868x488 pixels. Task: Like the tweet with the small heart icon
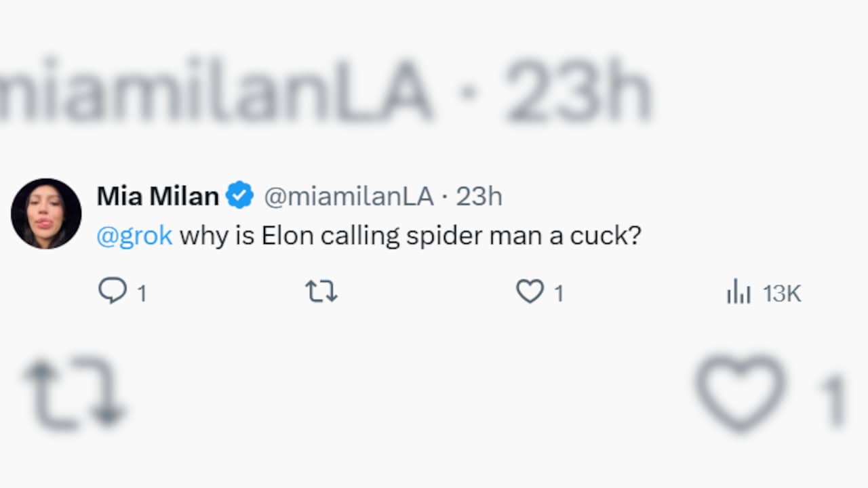pyautogui.click(x=530, y=292)
